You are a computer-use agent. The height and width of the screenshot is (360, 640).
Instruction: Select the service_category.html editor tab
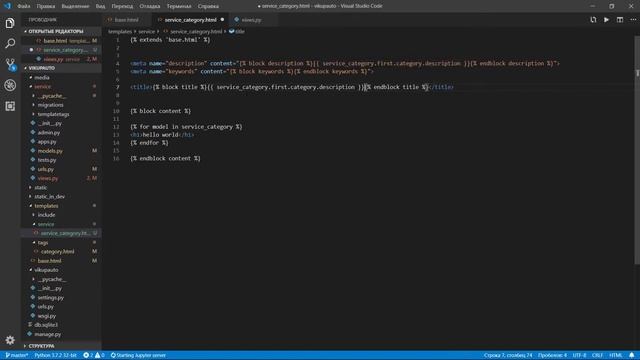pyautogui.click(x=190, y=20)
